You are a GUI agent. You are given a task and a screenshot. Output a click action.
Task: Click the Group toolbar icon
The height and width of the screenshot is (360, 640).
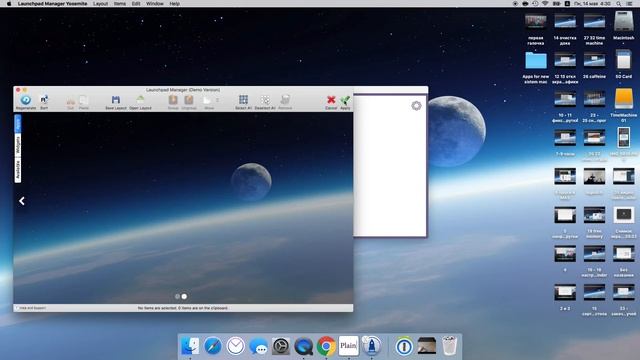tap(173, 100)
